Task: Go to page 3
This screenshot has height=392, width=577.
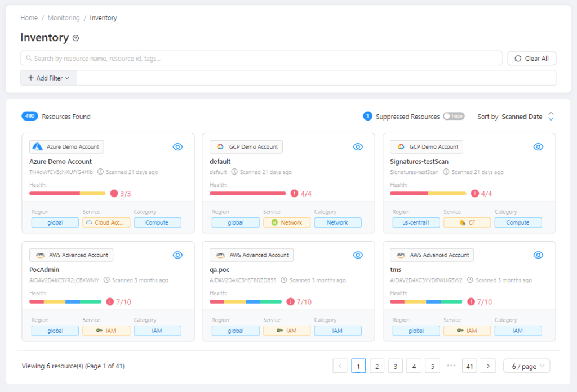Action: point(396,366)
